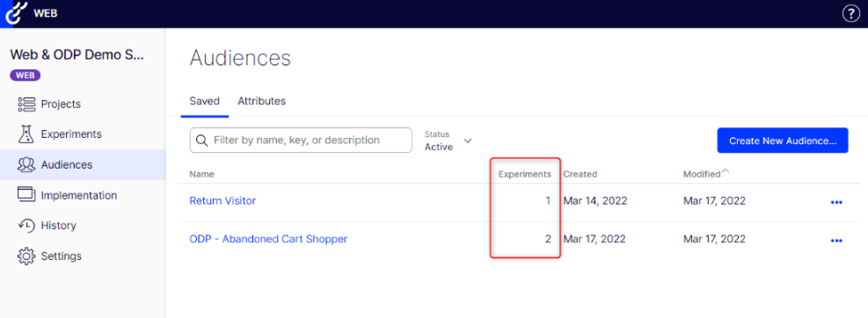
Task: Open more options for Return Visitor row
Action: point(835,202)
